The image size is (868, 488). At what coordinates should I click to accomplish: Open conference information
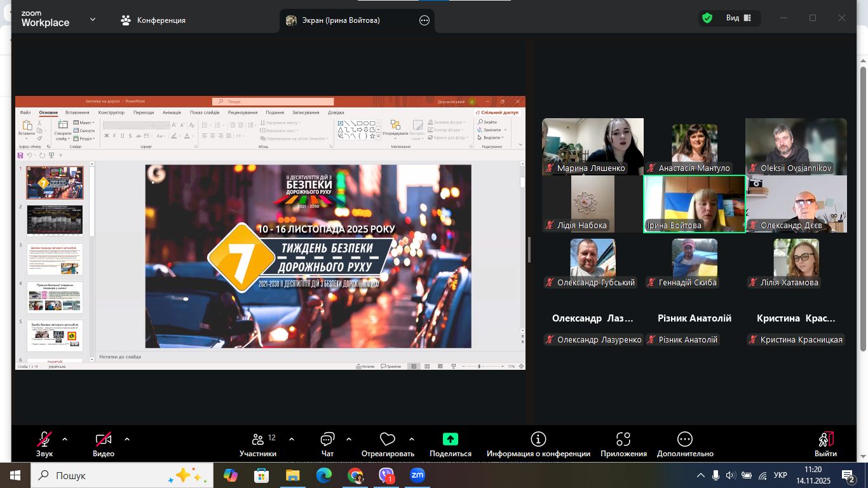[x=538, y=444]
